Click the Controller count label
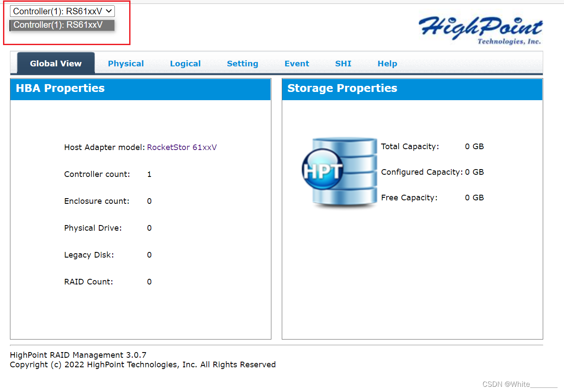 pos(97,174)
